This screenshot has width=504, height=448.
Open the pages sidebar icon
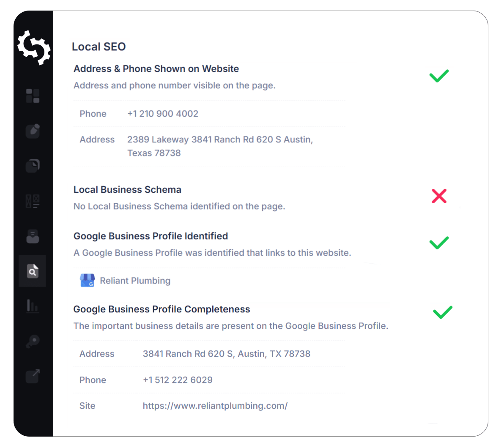click(x=33, y=165)
